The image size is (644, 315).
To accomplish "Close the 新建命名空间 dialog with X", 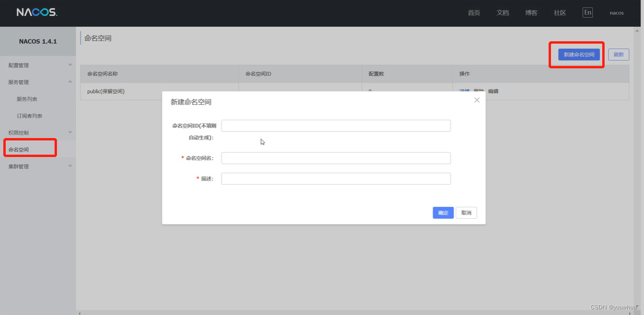I will tap(477, 100).
